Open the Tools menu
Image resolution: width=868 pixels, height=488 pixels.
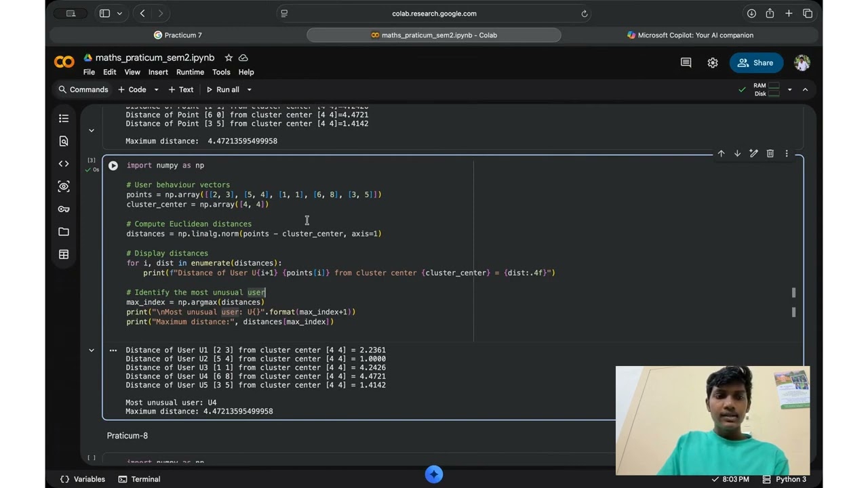[221, 72]
